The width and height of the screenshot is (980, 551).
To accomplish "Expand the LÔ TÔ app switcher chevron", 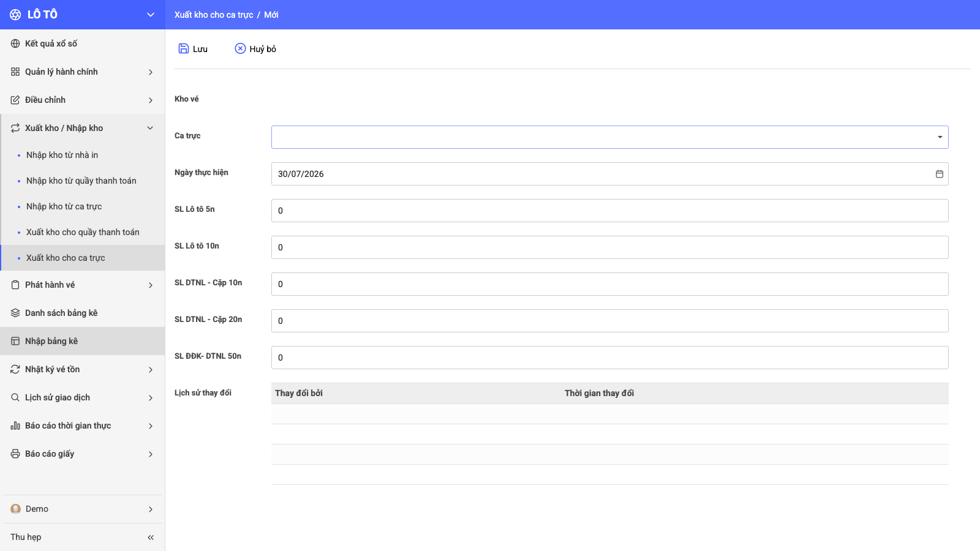I will [x=151, y=15].
